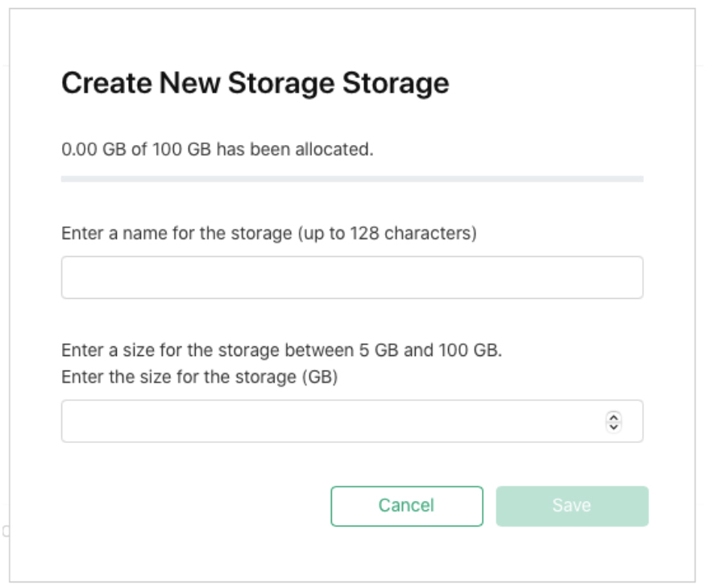Image resolution: width=722 pixels, height=588 pixels.
Task: Click the storage allocation progress bar
Action: pos(352,179)
